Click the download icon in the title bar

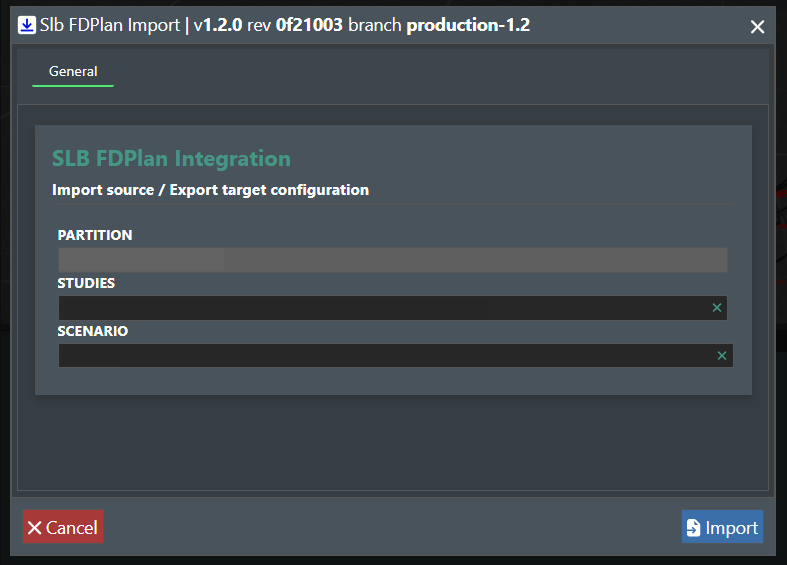coord(27,26)
